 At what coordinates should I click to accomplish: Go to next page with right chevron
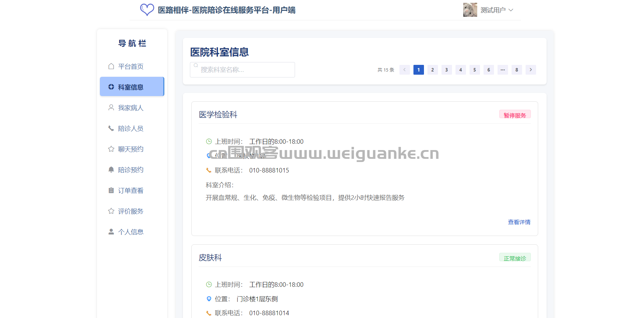tap(530, 70)
